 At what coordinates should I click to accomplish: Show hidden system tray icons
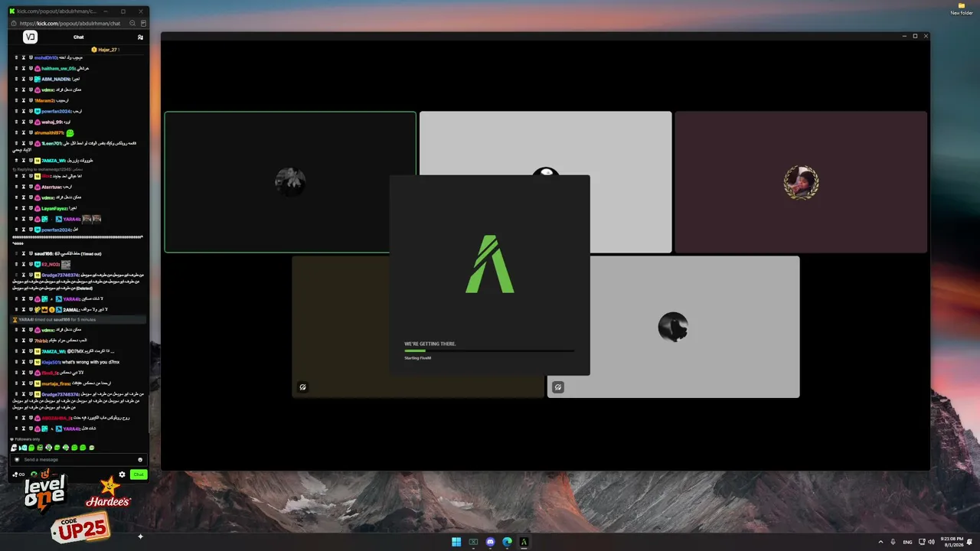coord(880,542)
